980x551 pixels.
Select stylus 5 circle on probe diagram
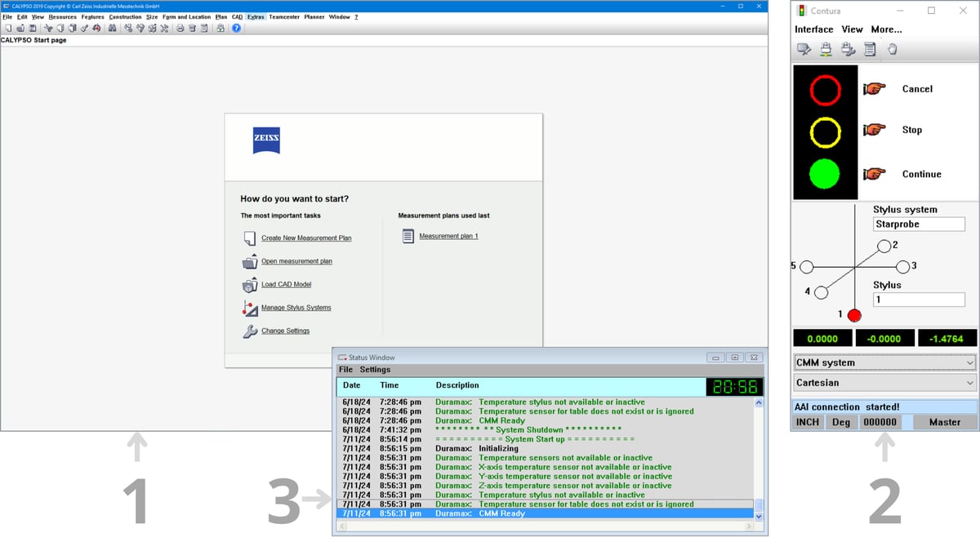806,267
